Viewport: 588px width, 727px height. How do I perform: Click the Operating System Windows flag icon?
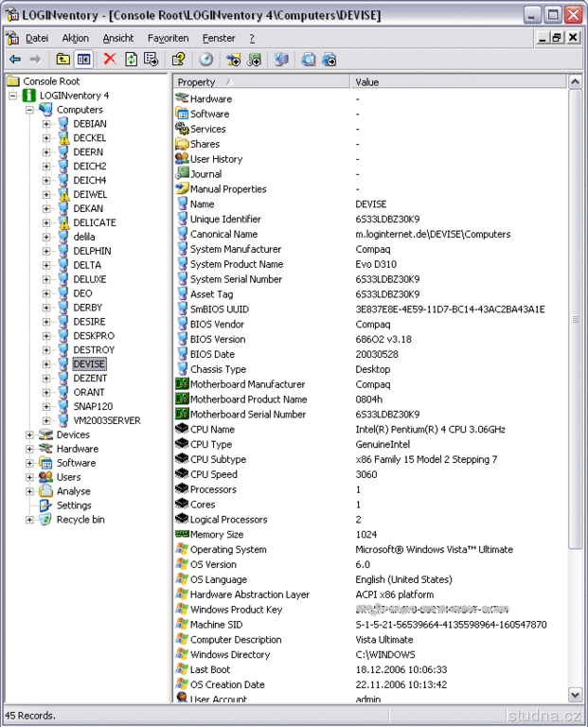click(x=182, y=549)
